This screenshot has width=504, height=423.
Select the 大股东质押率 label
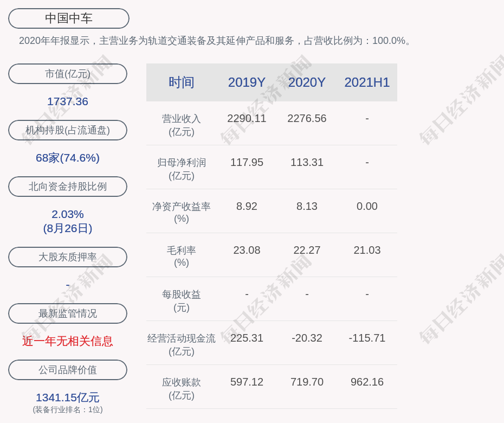pos(68,257)
